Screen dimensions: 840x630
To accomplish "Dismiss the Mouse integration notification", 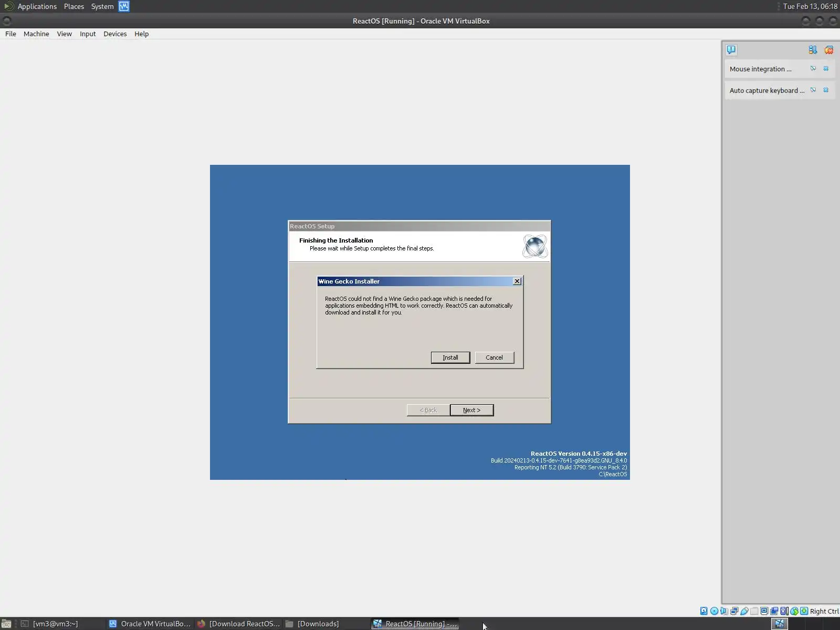I will click(826, 69).
